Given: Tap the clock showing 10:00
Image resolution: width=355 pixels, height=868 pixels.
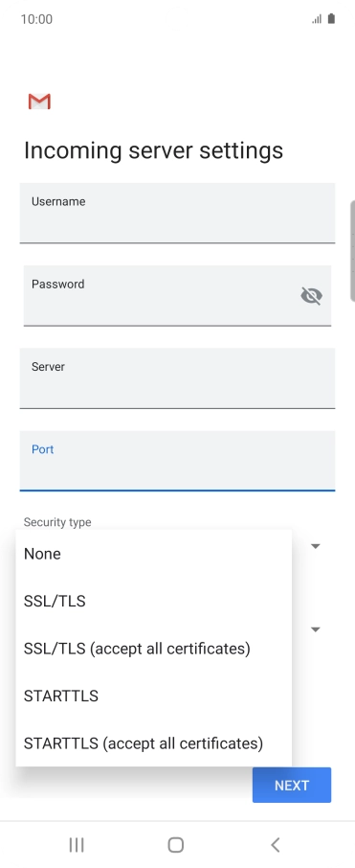Looking at the screenshot, I should tap(36, 19).
